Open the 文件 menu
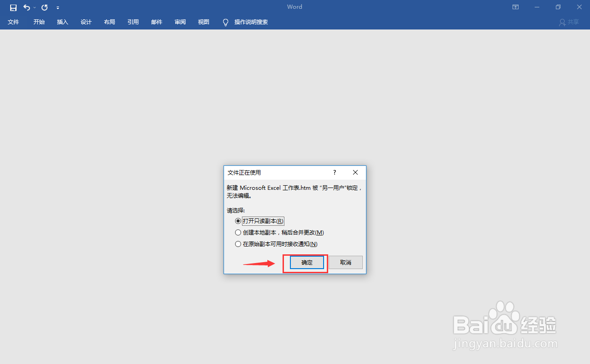 pyautogui.click(x=13, y=22)
